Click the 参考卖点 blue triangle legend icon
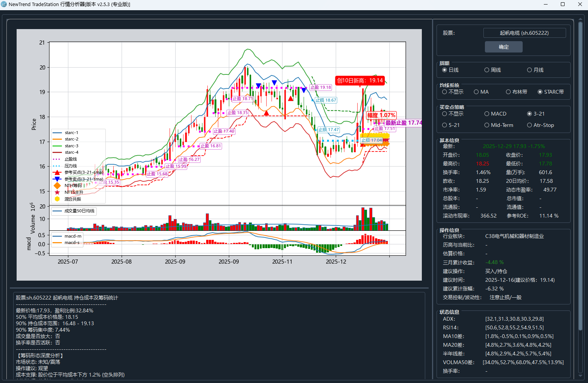This screenshot has width=588, height=383. tap(57, 179)
